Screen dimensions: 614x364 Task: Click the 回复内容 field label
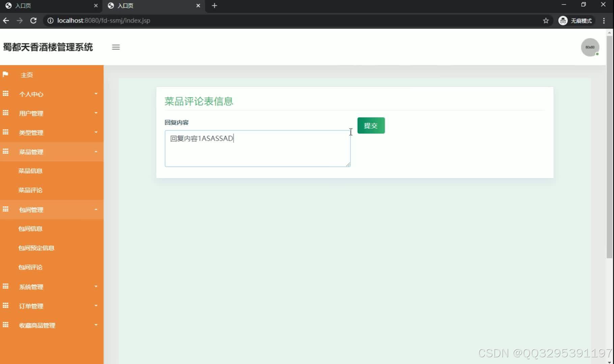[x=176, y=122]
